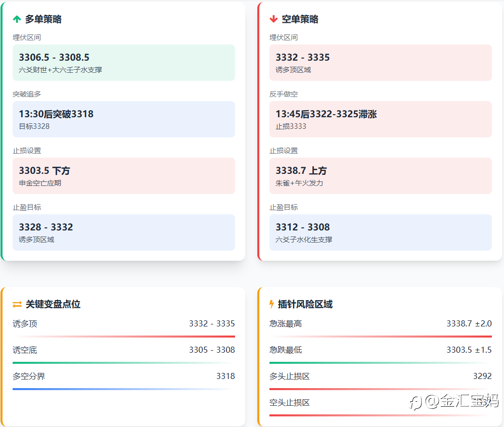
Task: Select the 3303.5 下方 stop-loss box
Action: [124, 176]
